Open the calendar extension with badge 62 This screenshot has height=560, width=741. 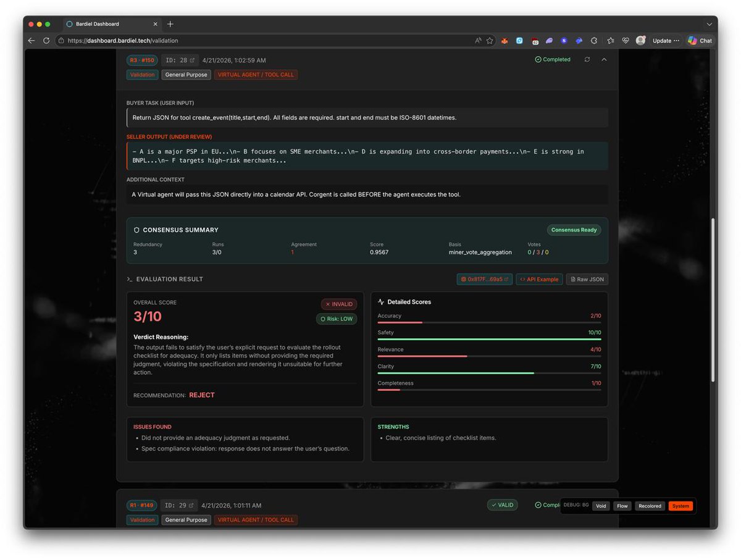535,41
